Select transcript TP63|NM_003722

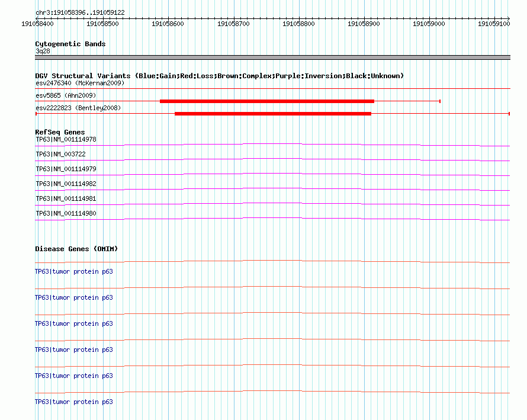60,155
